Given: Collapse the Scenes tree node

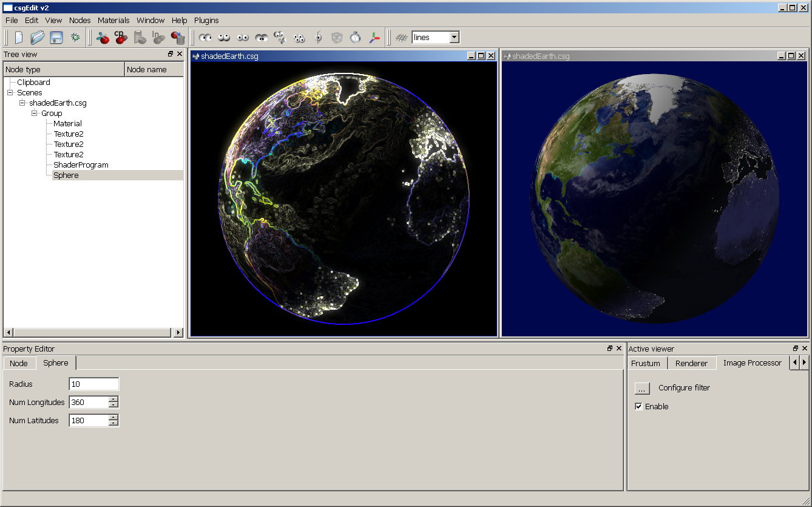Looking at the screenshot, I should 10,93.
